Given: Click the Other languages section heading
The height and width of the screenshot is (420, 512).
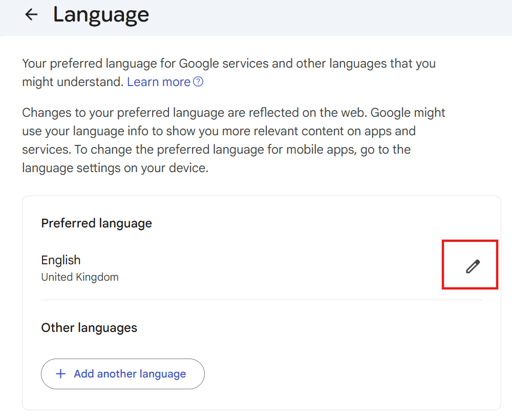Looking at the screenshot, I should [89, 328].
